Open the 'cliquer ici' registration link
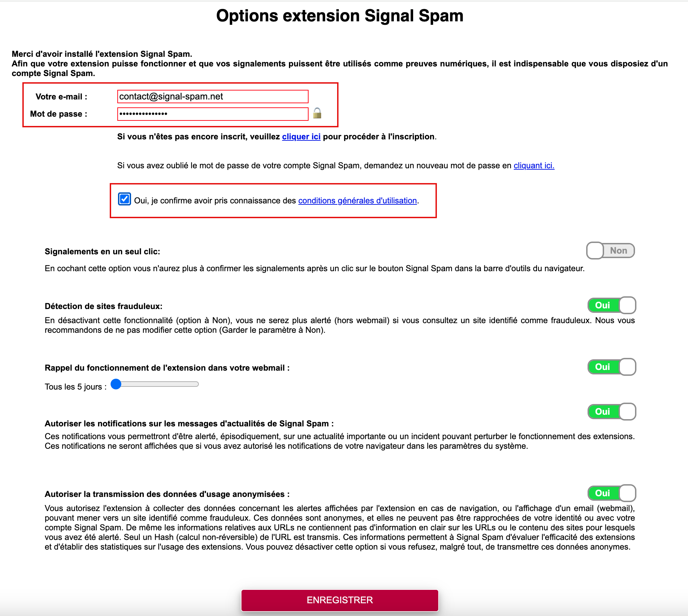Viewport: 688px width, 616px height. coord(301,137)
